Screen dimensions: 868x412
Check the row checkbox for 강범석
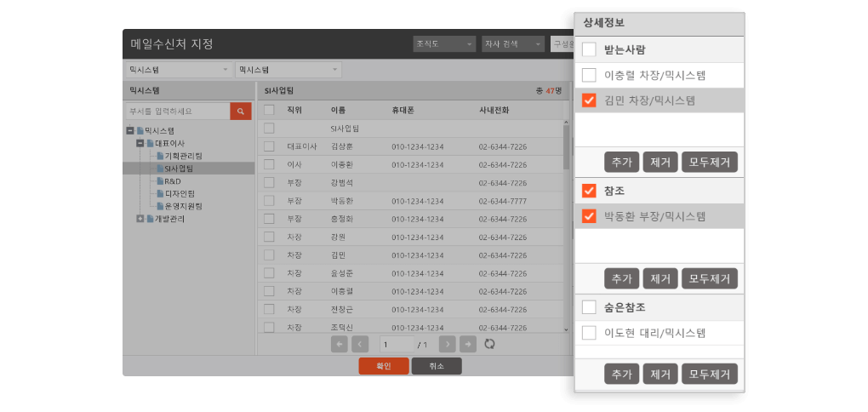pos(269,182)
